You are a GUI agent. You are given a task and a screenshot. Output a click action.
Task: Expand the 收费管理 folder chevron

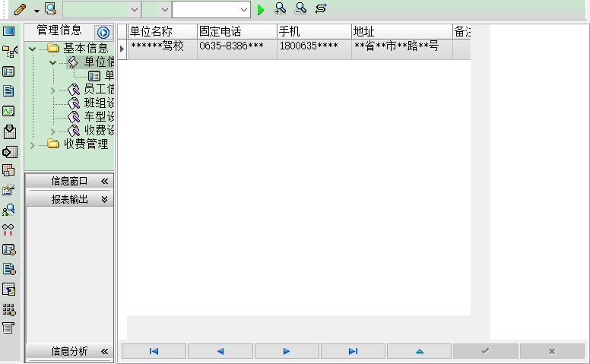pyautogui.click(x=33, y=145)
